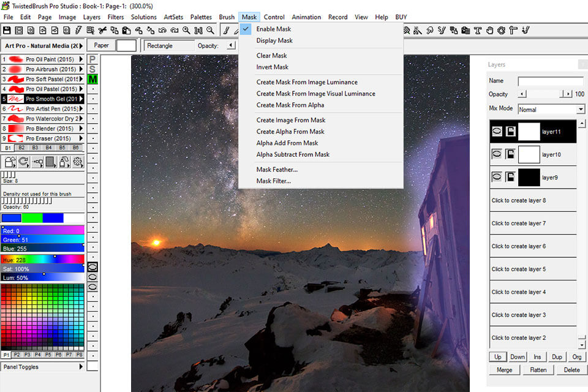Click the gear brush settings icon
The height and width of the screenshot is (392, 588).
(78, 162)
